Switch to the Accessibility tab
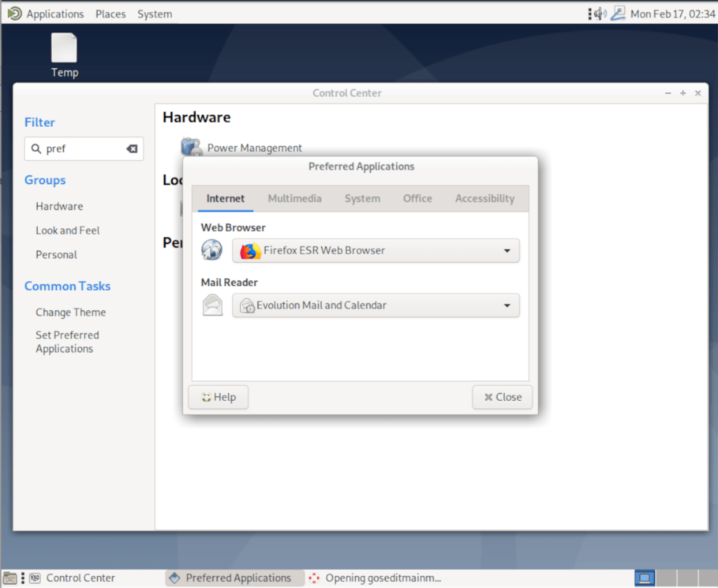 point(485,198)
